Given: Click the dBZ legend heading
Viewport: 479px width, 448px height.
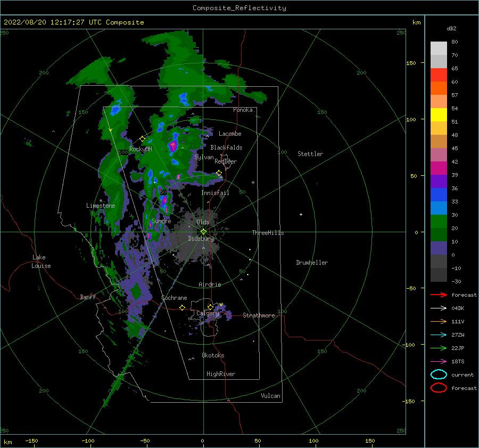Looking at the screenshot, I should (451, 28).
